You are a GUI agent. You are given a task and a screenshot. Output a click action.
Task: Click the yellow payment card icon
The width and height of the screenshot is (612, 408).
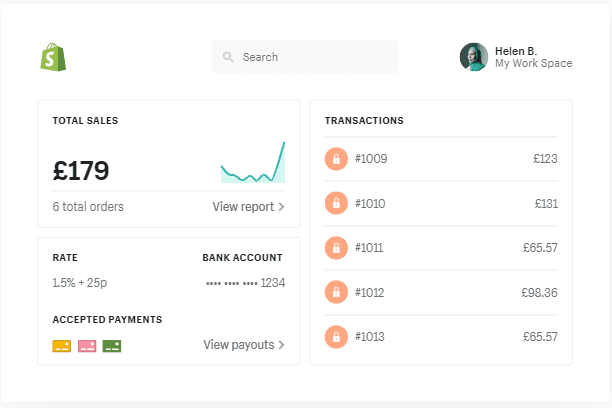[62, 346]
